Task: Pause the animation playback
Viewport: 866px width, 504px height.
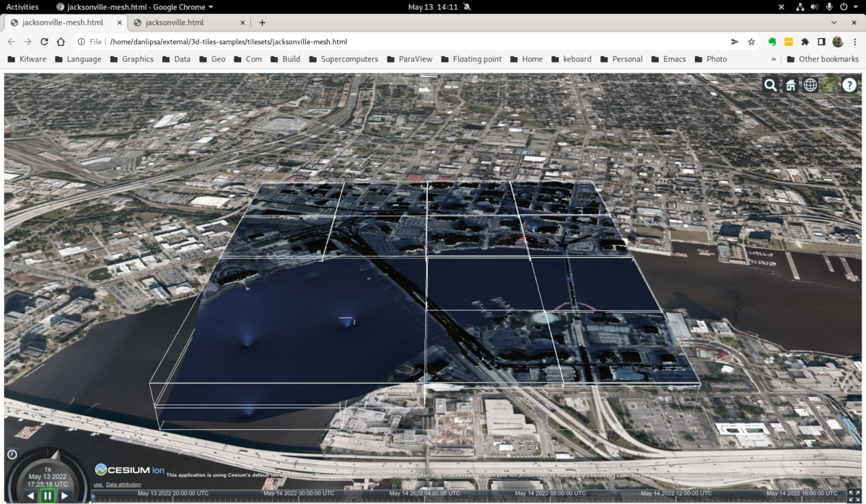Action: click(48, 495)
